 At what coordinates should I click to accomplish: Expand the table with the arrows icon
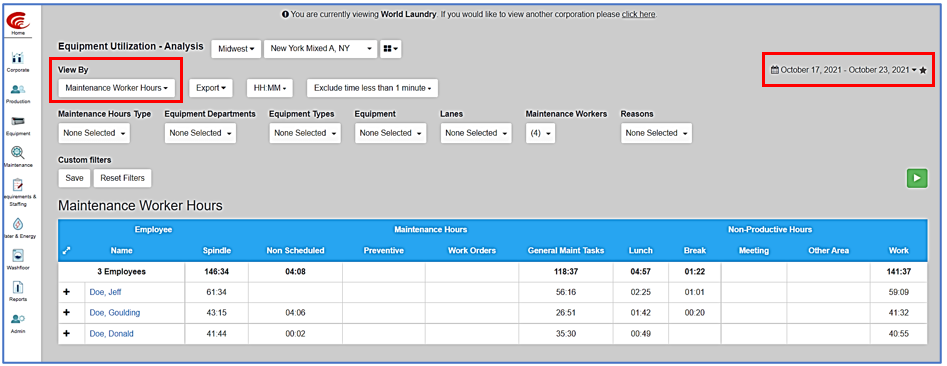(x=66, y=250)
